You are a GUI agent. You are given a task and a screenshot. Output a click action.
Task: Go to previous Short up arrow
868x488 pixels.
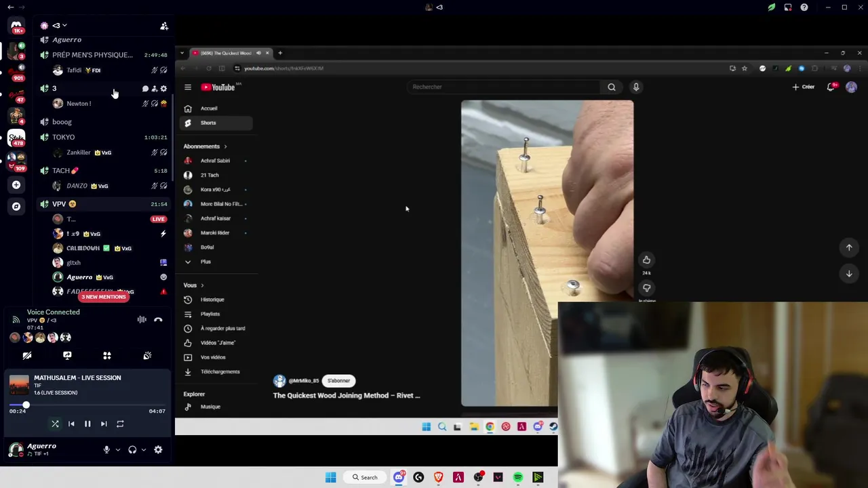point(849,247)
